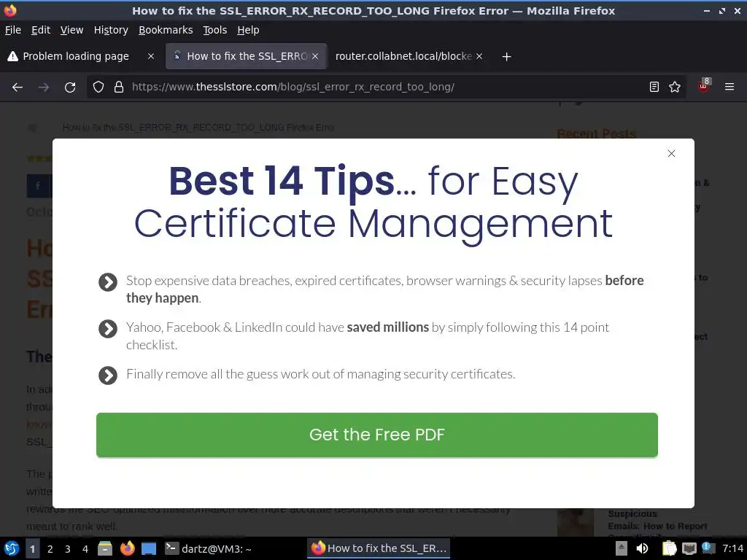This screenshot has height=560, width=747.
Task: Toggle reader view in address bar
Action: pyautogui.click(x=654, y=87)
